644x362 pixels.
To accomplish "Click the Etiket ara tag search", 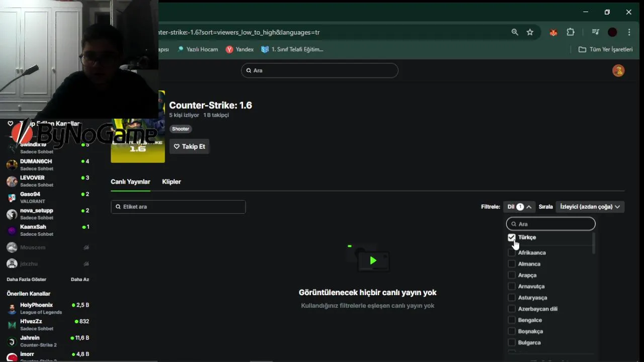I will pyautogui.click(x=178, y=207).
